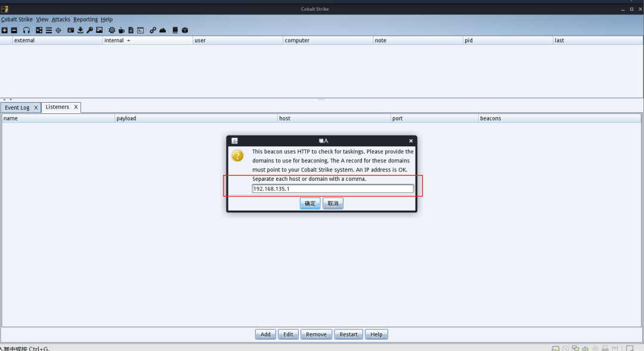Click the Remove listener button
644x351 pixels.
click(316, 334)
